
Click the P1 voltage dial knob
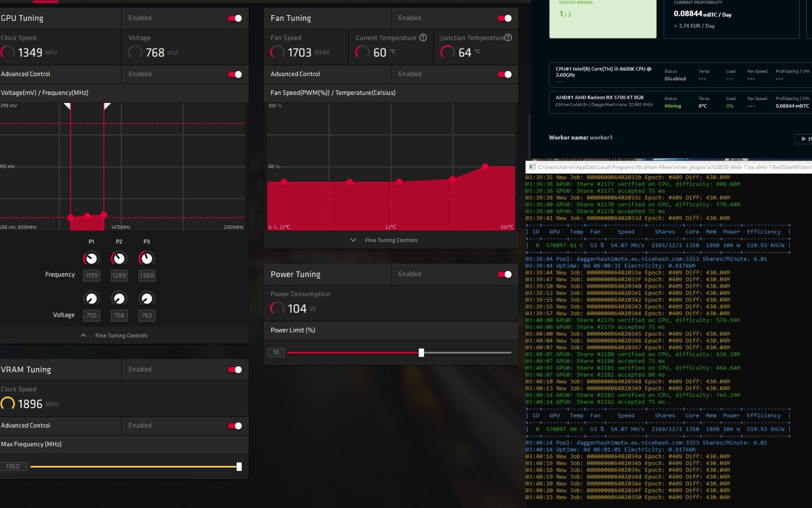point(91,298)
